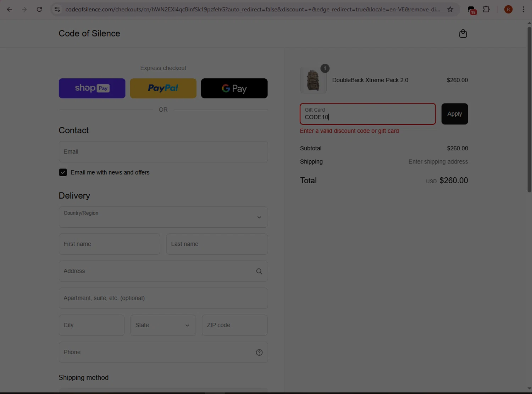532x394 pixels.
Task: Click the address search magnifier icon
Action: coord(259,271)
